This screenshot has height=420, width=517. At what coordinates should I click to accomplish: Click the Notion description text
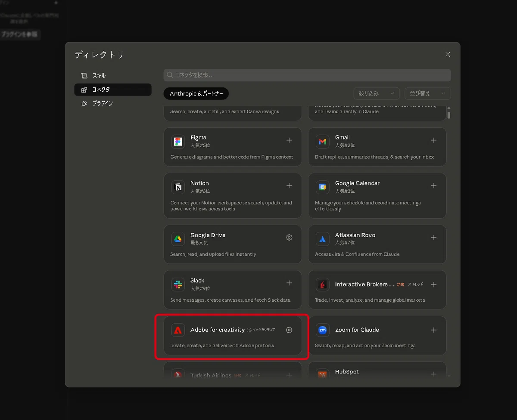(231, 206)
